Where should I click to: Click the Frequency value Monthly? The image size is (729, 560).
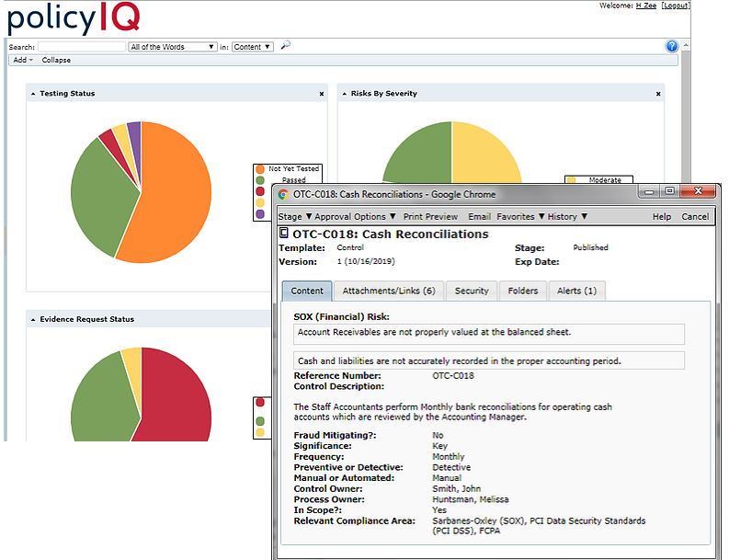(x=449, y=457)
